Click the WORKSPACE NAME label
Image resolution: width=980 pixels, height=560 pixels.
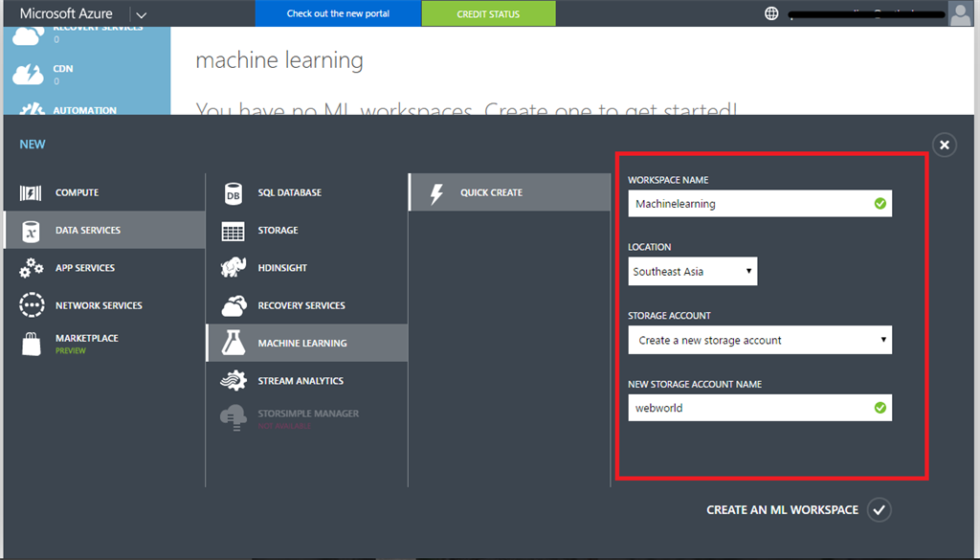(x=668, y=180)
